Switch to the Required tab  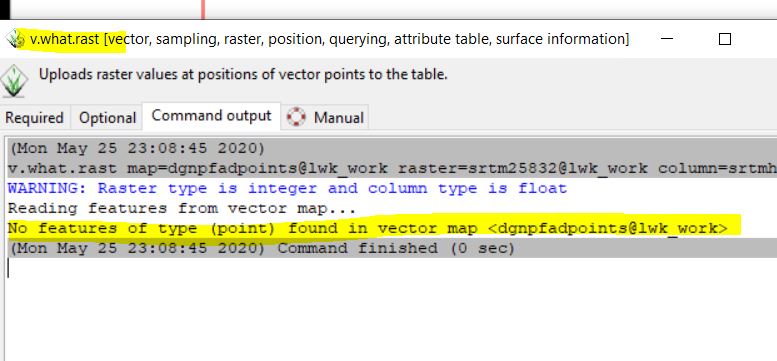click(x=35, y=118)
